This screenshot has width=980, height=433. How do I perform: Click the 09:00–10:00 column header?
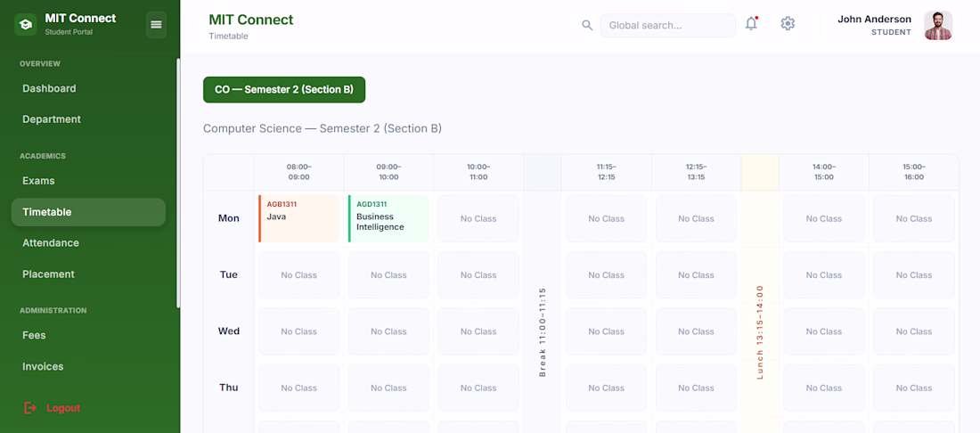pyautogui.click(x=388, y=172)
